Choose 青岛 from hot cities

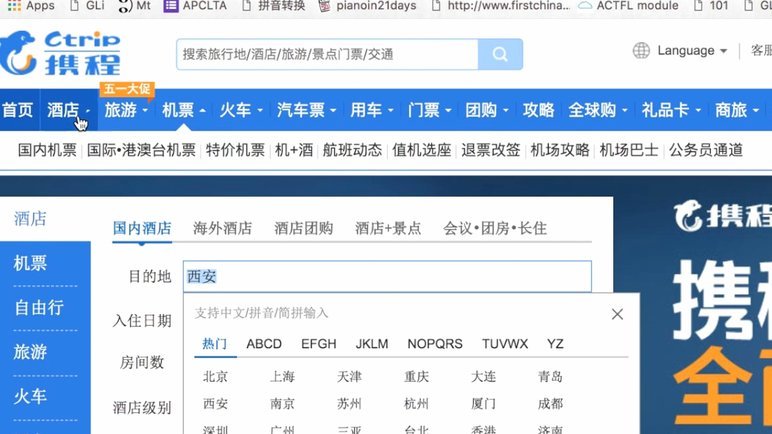pos(550,377)
